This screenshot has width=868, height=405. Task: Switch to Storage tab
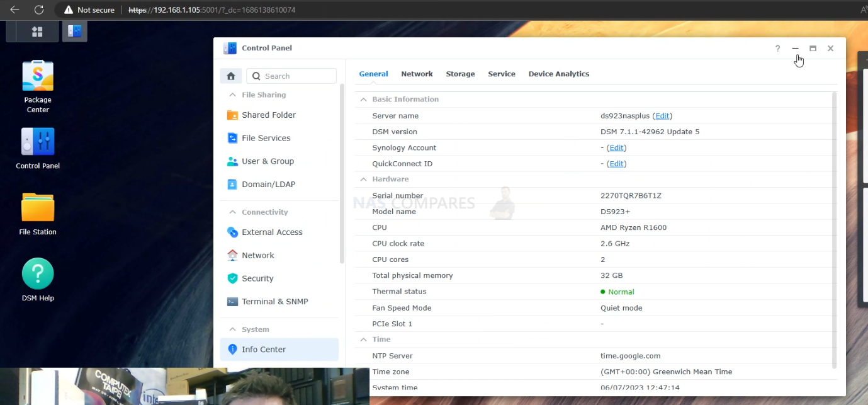click(460, 74)
